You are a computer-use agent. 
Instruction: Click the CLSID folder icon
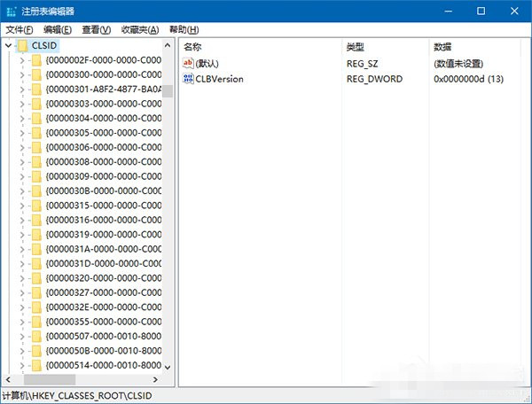[23, 46]
